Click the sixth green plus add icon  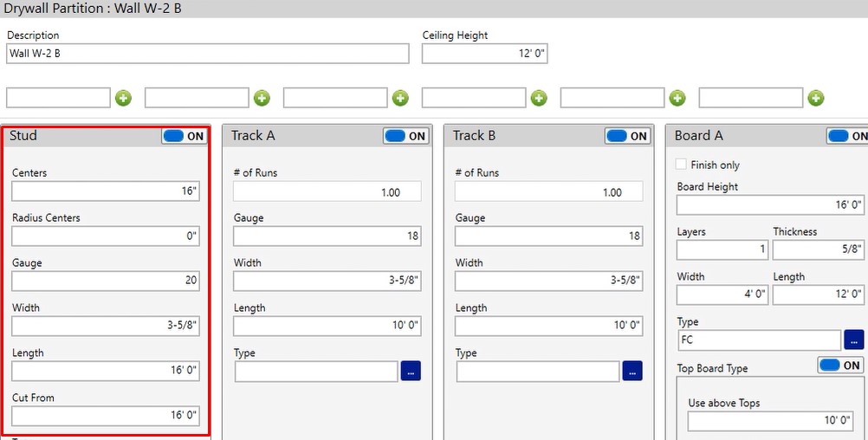pos(816,98)
